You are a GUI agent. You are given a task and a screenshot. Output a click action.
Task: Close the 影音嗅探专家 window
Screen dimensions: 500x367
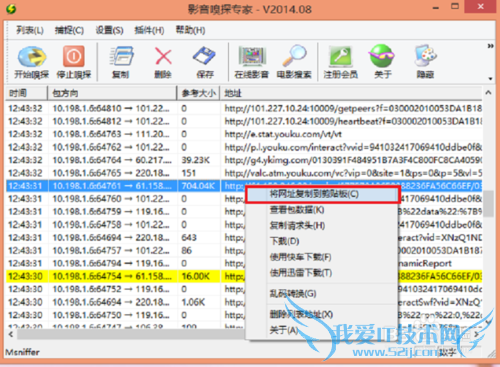tap(481, 7)
